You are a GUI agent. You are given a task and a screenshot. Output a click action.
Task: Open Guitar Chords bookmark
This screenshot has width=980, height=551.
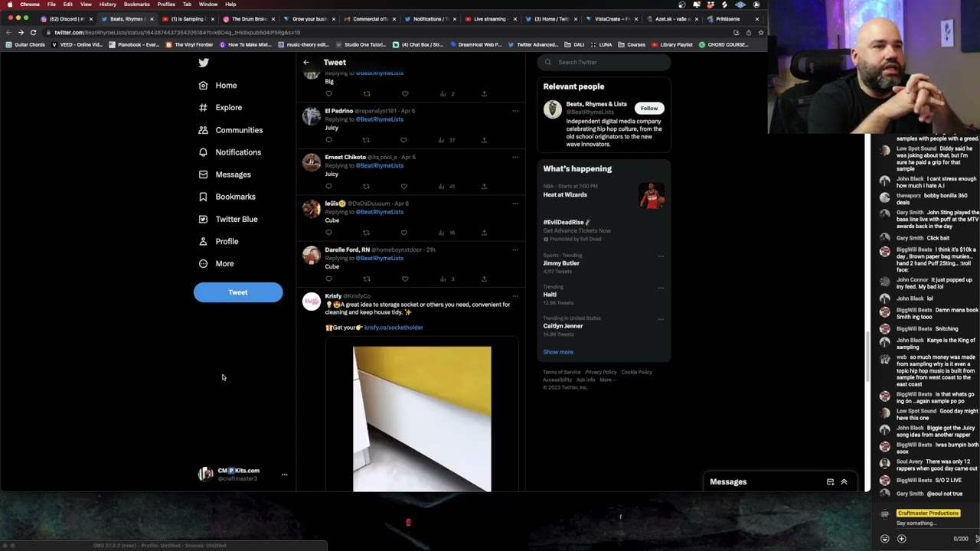24,44
